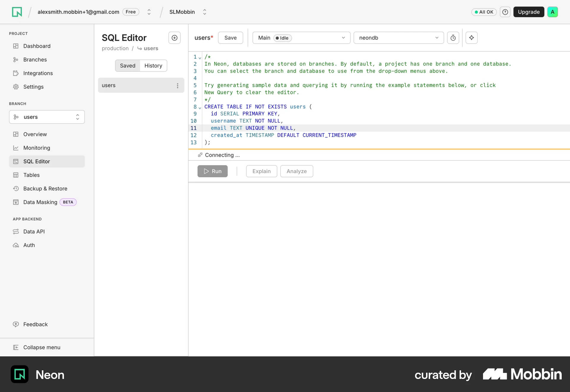Image resolution: width=570 pixels, height=392 pixels.
Task: Open the help question-mark icon
Action: (x=505, y=12)
